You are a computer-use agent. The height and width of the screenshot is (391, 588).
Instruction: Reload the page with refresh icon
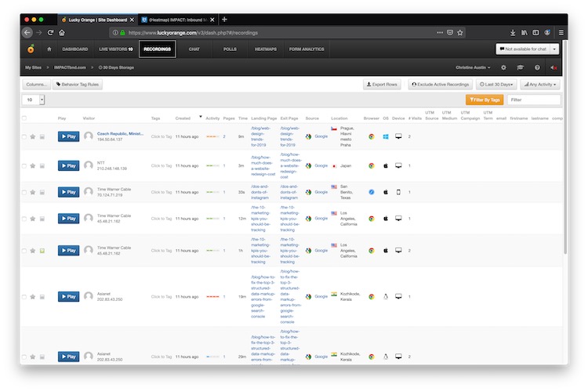click(x=51, y=33)
